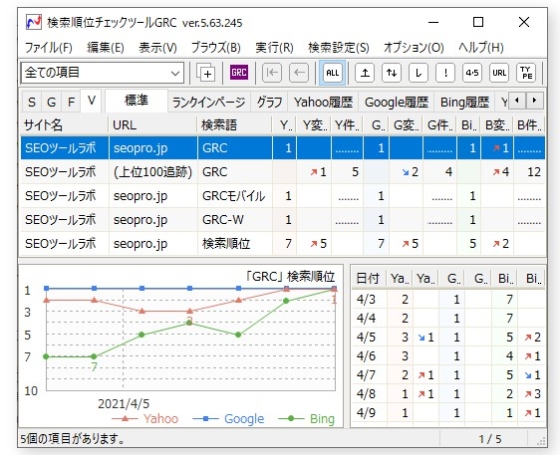Click the up-down arrows change filter icon

pos(391,73)
